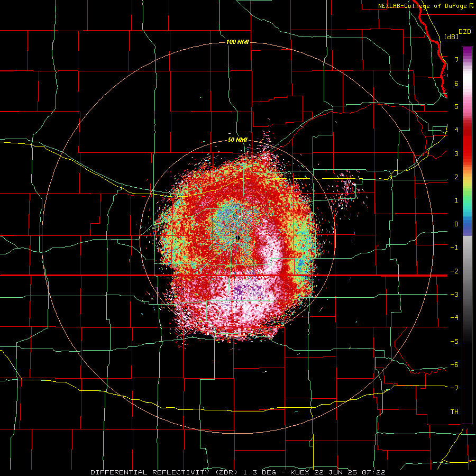The width and height of the screenshot is (476, 476).
Task: Click the legend value 4
Action: point(456,130)
